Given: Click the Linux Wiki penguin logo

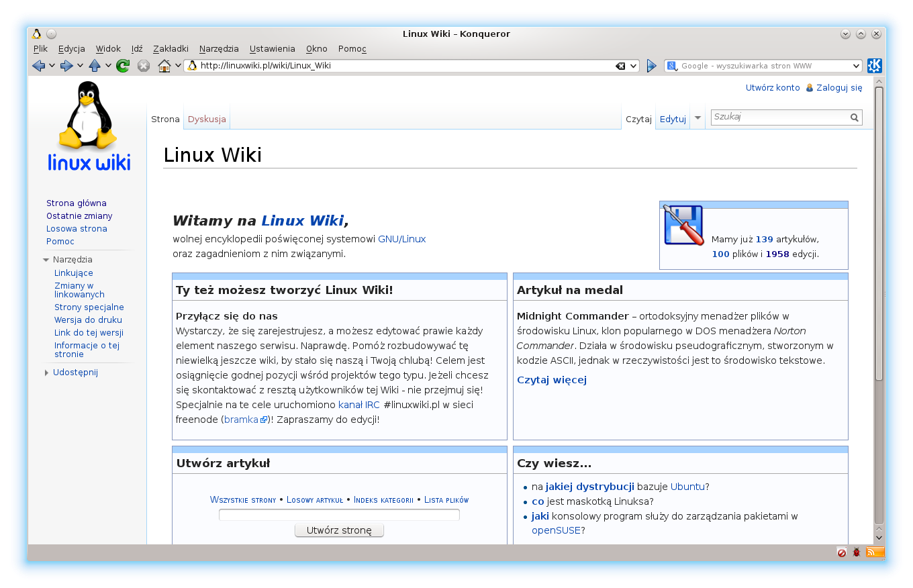Looking at the screenshot, I should 89,126.
